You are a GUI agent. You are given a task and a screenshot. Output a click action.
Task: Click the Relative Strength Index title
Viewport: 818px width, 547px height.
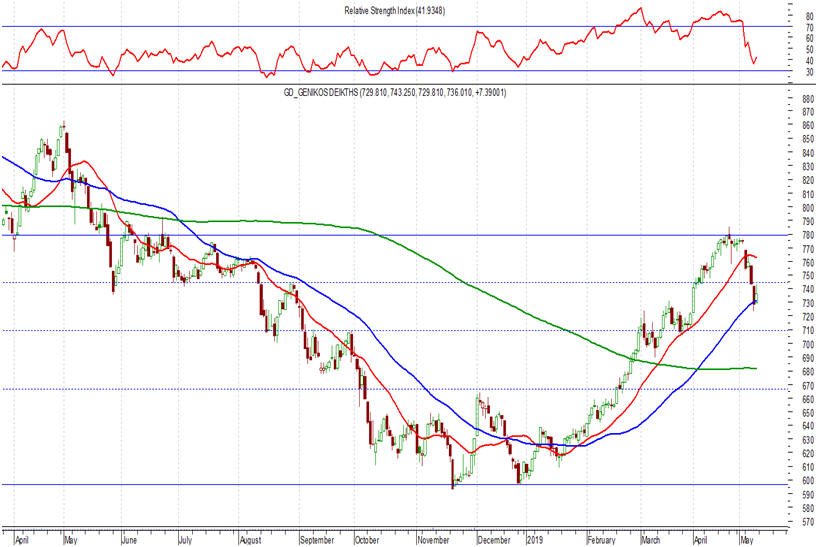pos(409,10)
